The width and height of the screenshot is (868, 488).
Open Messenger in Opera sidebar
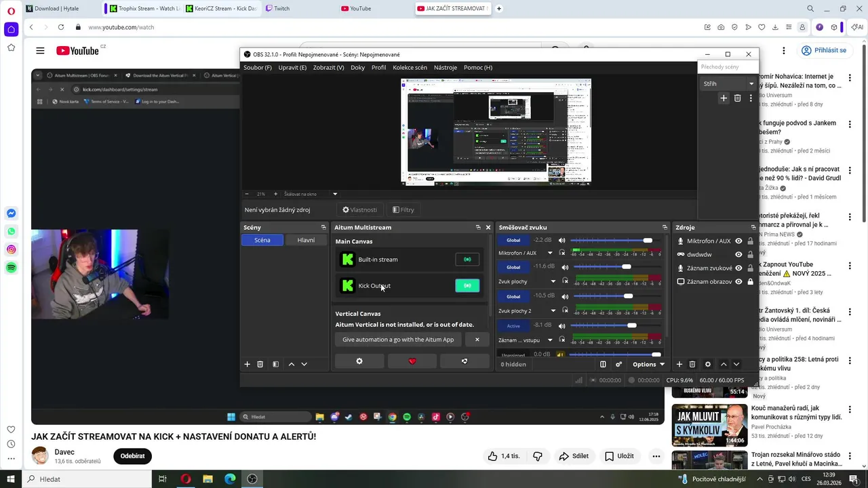point(11,213)
